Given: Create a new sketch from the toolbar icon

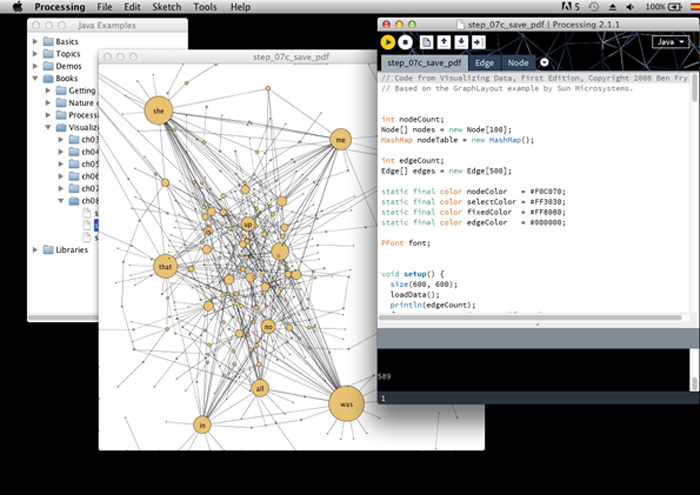Looking at the screenshot, I should click(x=426, y=42).
